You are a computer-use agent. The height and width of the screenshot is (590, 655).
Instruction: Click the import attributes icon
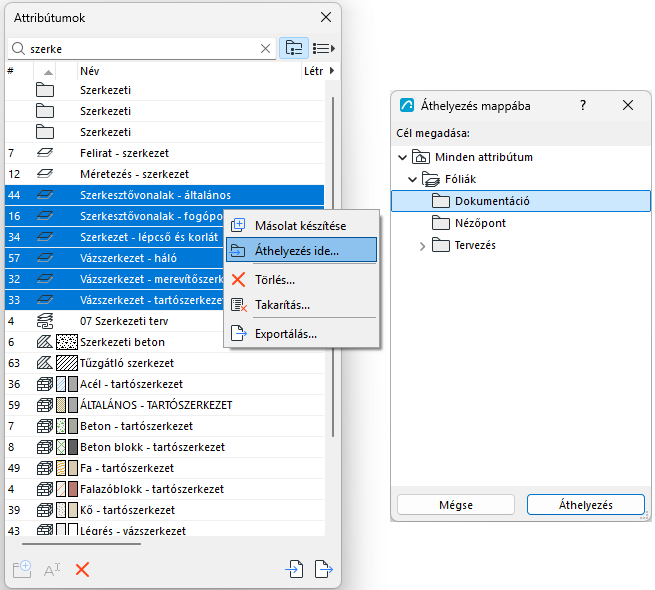click(x=294, y=569)
